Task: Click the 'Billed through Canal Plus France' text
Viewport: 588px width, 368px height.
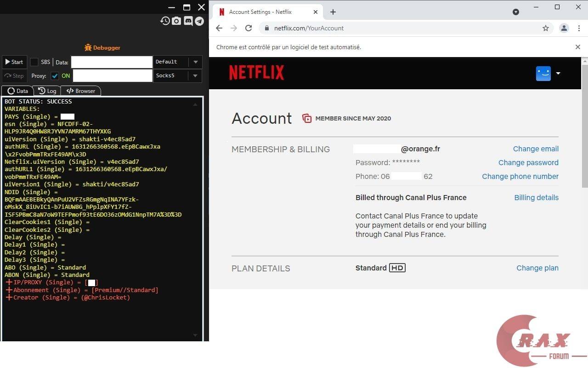Action: click(x=411, y=197)
